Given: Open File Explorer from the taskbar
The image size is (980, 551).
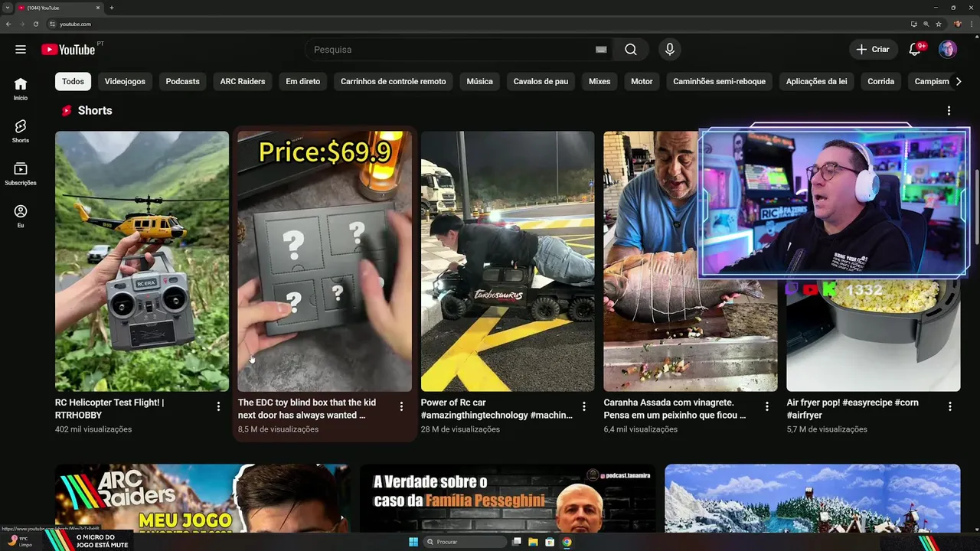Looking at the screenshot, I should pyautogui.click(x=534, y=542).
